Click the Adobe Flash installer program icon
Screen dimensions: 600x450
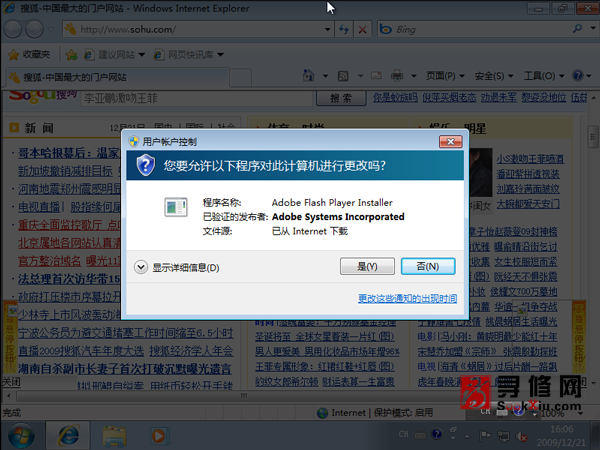(x=176, y=207)
